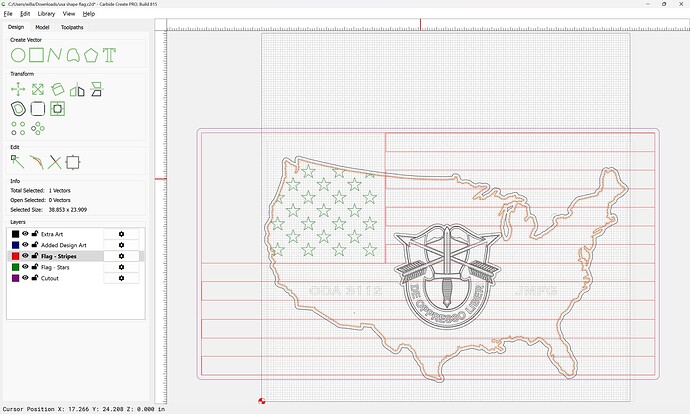Viewport: 690px width, 414px height.
Task: Open the View menu
Action: [x=69, y=14]
